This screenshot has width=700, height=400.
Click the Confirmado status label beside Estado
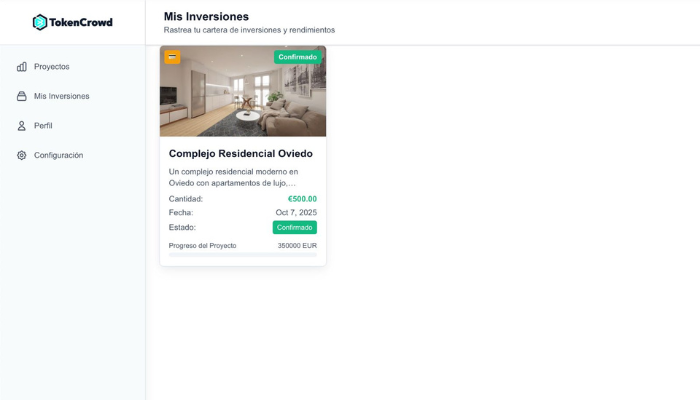click(x=295, y=227)
